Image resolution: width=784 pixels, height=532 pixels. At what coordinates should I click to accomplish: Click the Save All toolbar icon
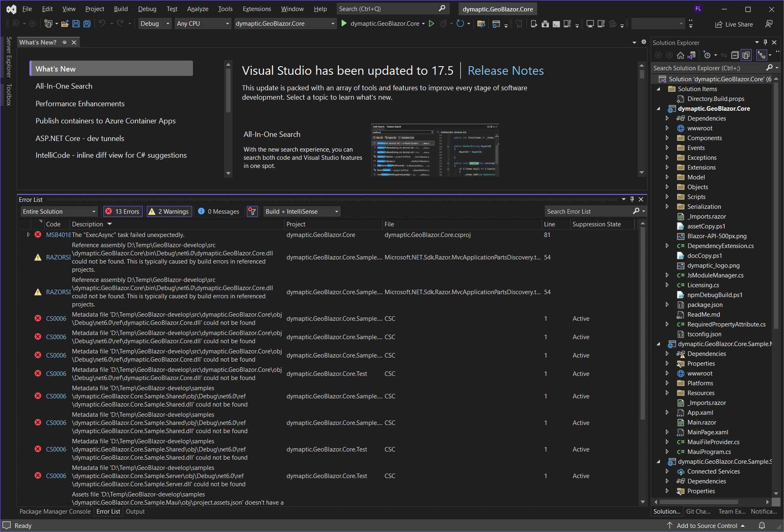click(87, 23)
